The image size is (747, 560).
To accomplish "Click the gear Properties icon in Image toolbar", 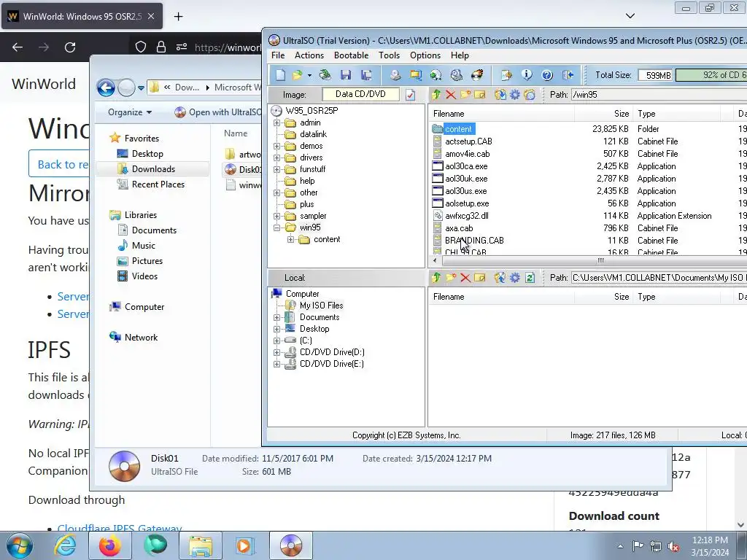I will (x=515, y=94).
